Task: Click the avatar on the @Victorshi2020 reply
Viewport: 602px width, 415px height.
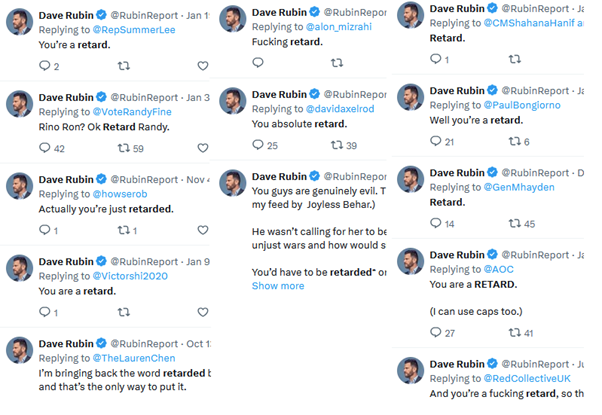Action: [x=19, y=268]
